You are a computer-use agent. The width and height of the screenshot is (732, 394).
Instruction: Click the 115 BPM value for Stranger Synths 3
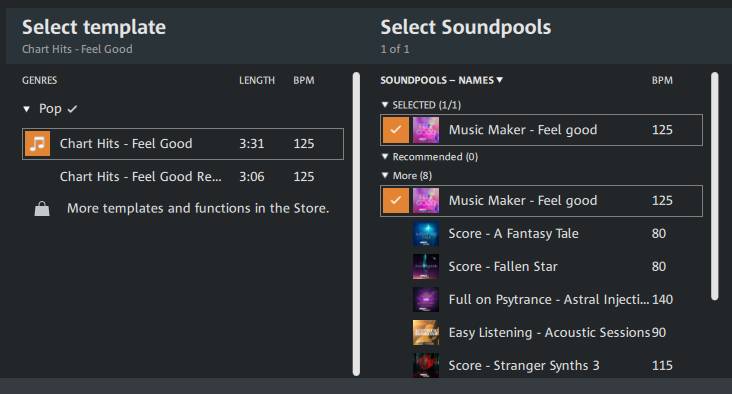662,366
